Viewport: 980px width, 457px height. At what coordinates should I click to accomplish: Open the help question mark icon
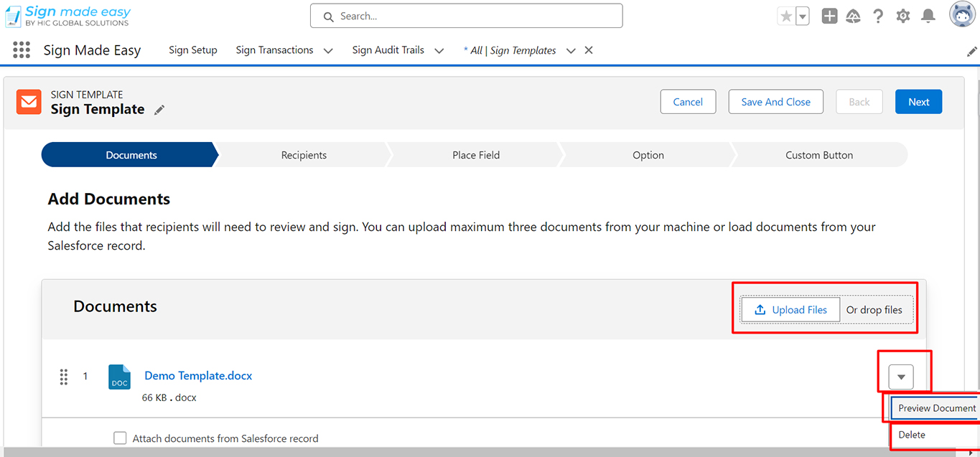878,16
